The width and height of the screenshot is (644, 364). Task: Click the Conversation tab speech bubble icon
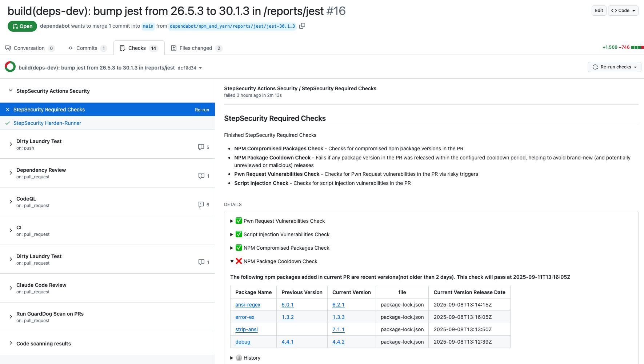point(8,48)
